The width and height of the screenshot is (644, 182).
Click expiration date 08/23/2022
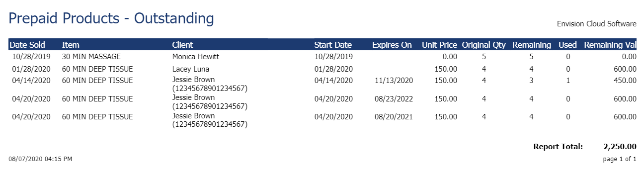(x=394, y=99)
